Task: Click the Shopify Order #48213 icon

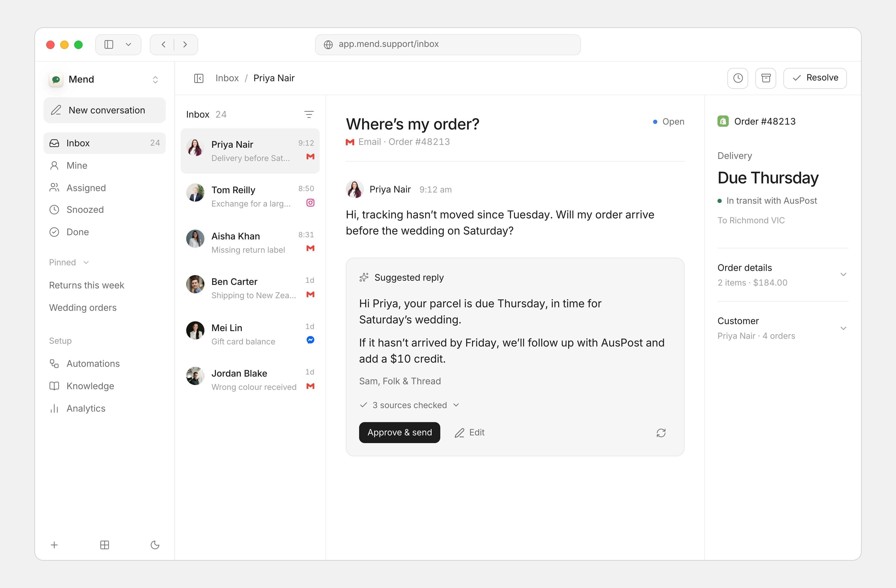Action: click(x=723, y=121)
